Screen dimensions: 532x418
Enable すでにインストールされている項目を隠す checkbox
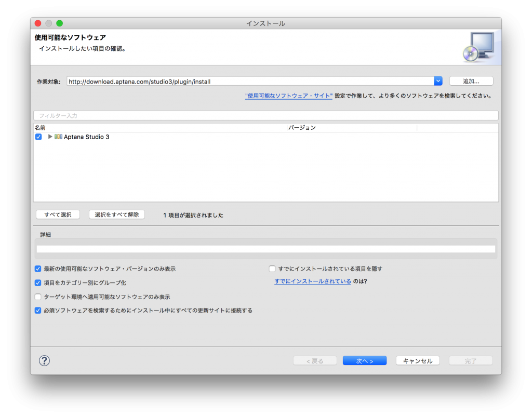(272, 269)
